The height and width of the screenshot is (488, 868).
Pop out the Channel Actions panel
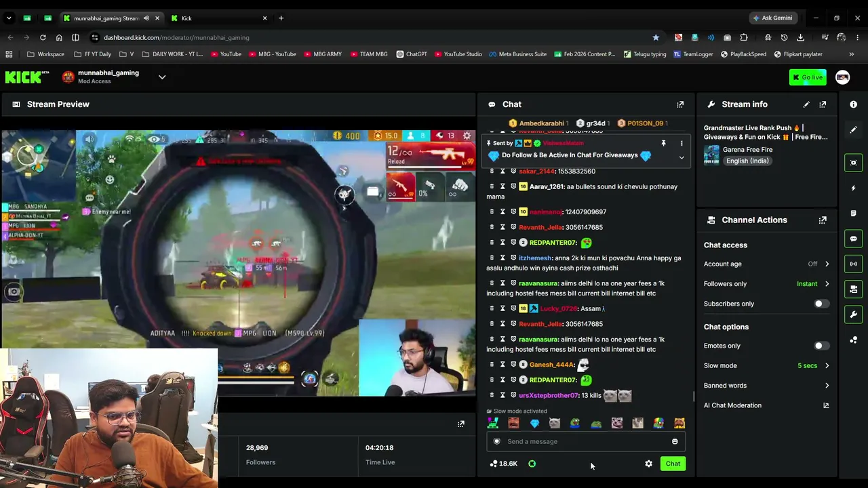(x=823, y=220)
